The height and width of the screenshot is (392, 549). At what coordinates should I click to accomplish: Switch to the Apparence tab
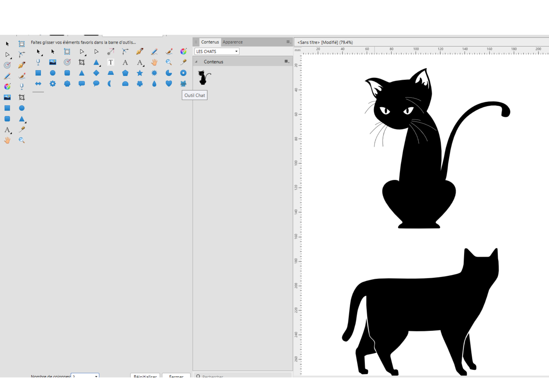point(232,42)
